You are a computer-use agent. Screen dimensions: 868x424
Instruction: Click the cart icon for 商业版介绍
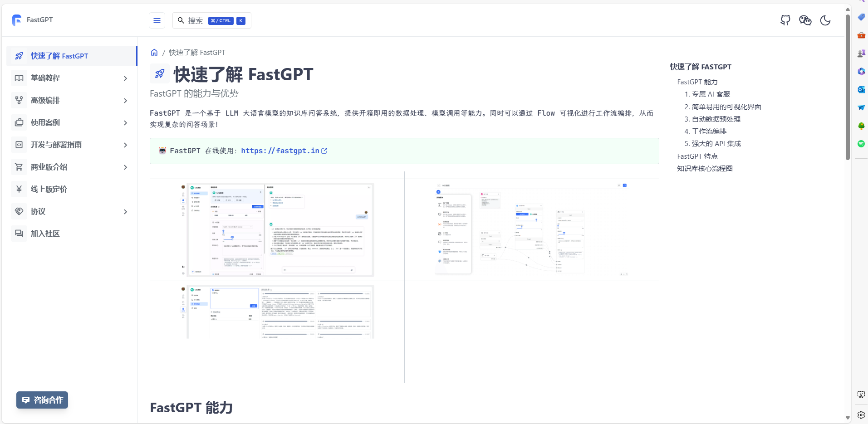point(19,167)
